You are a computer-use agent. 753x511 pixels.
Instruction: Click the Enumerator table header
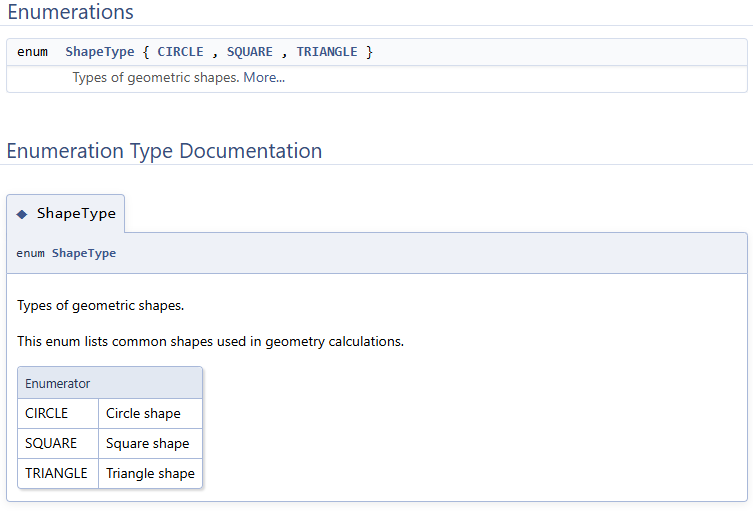58,383
